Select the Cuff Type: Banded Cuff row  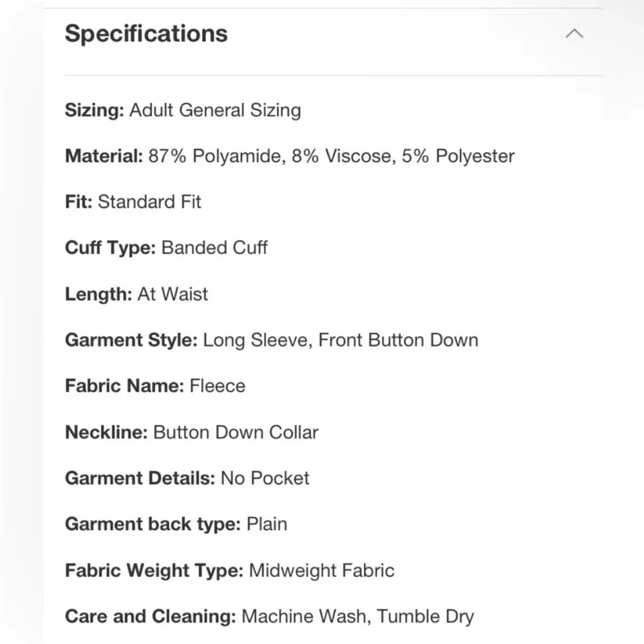[x=166, y=248]
